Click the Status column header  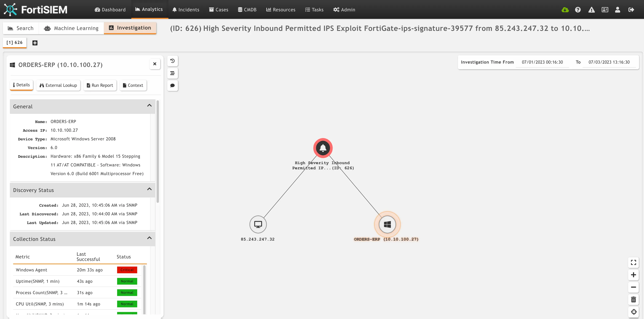124,257
